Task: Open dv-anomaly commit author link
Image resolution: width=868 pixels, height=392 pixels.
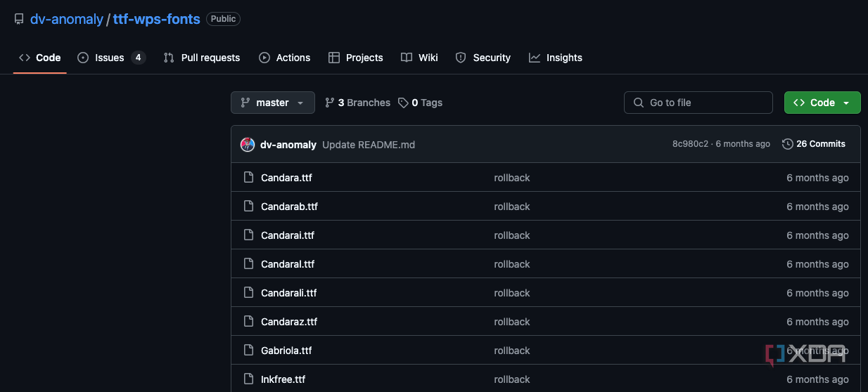Action: [288, 145]
